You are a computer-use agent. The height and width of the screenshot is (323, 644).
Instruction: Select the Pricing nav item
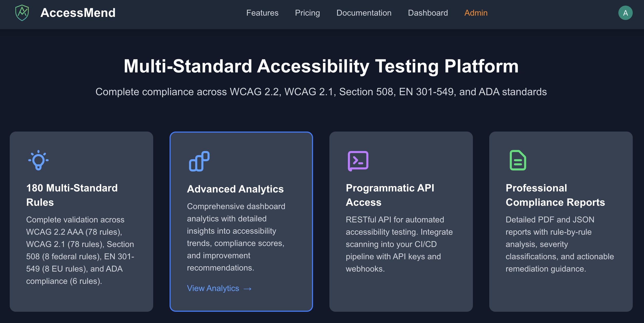tap(307, 13)
